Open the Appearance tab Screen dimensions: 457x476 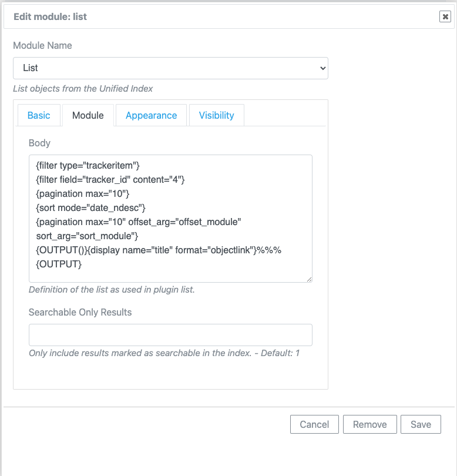click(151, 115)
